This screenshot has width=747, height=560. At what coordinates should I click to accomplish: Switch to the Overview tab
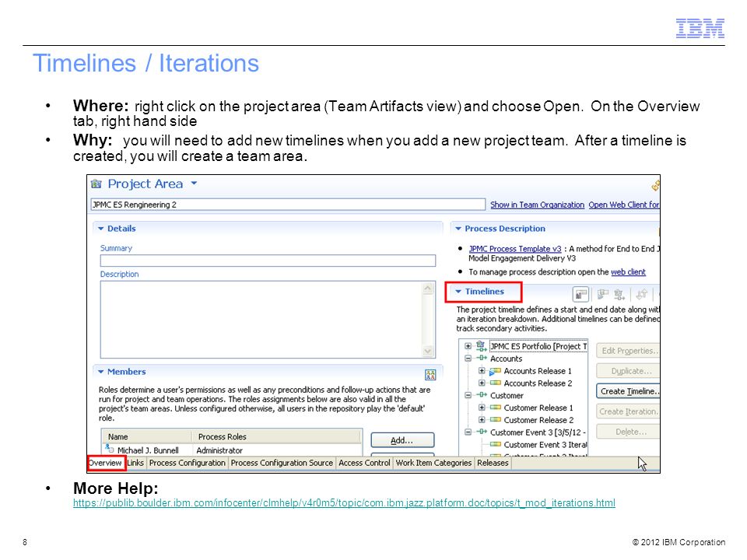click(106, 463)
